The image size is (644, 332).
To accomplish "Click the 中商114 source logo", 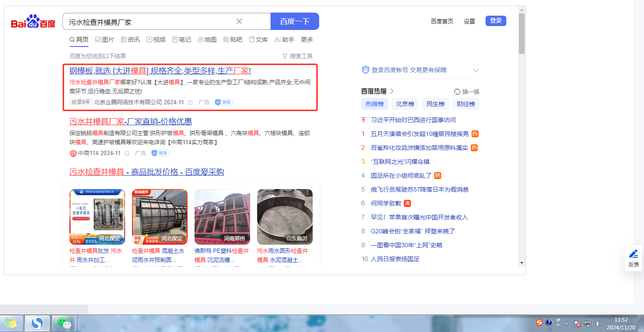I will [x=73, y=153].
